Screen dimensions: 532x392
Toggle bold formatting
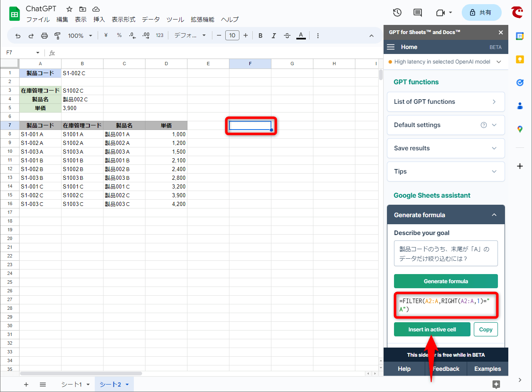260,36
